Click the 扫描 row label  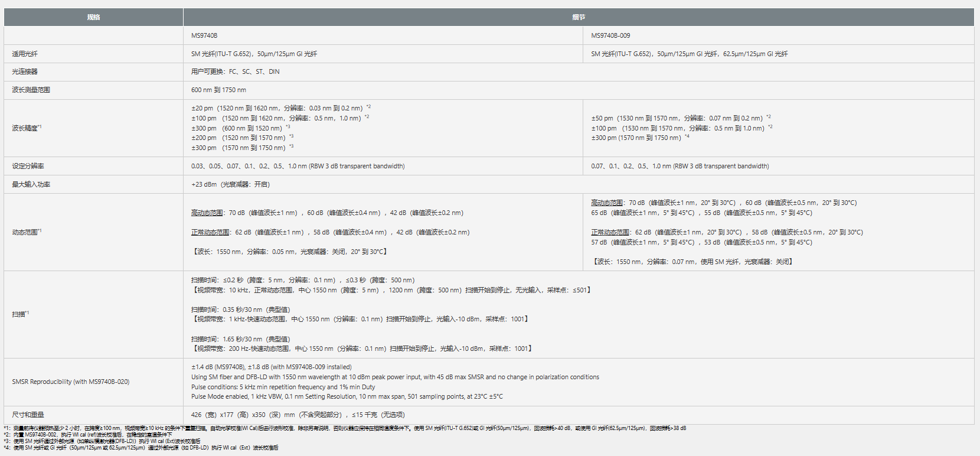click(x=19, y=314)
